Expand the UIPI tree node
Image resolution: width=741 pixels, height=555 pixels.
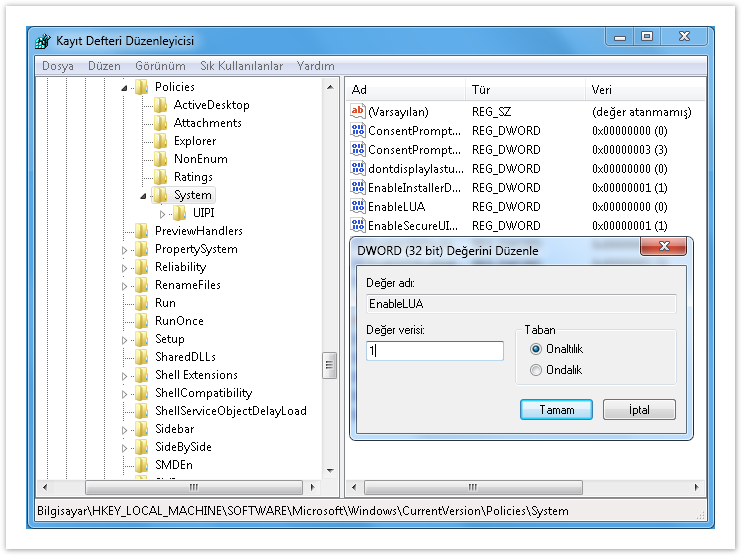[164, 213]
